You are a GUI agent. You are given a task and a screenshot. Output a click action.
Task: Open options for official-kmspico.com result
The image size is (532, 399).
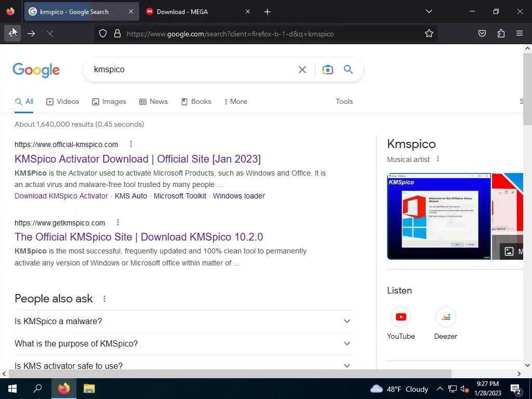[130, 144]
